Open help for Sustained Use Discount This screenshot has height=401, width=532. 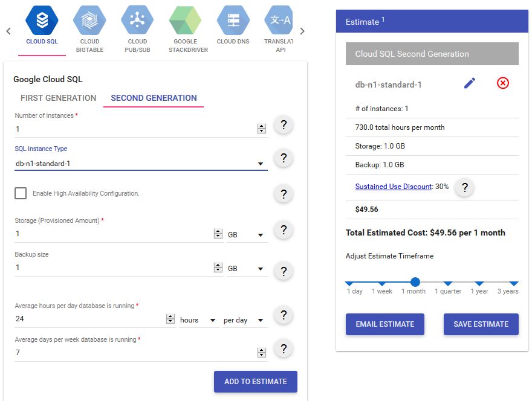465,187
